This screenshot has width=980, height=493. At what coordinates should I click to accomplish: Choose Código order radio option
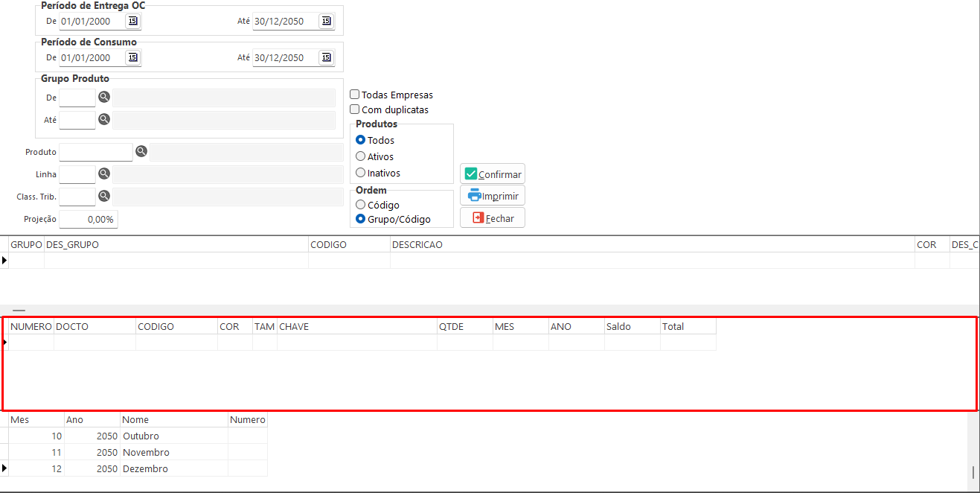[361, 204]
